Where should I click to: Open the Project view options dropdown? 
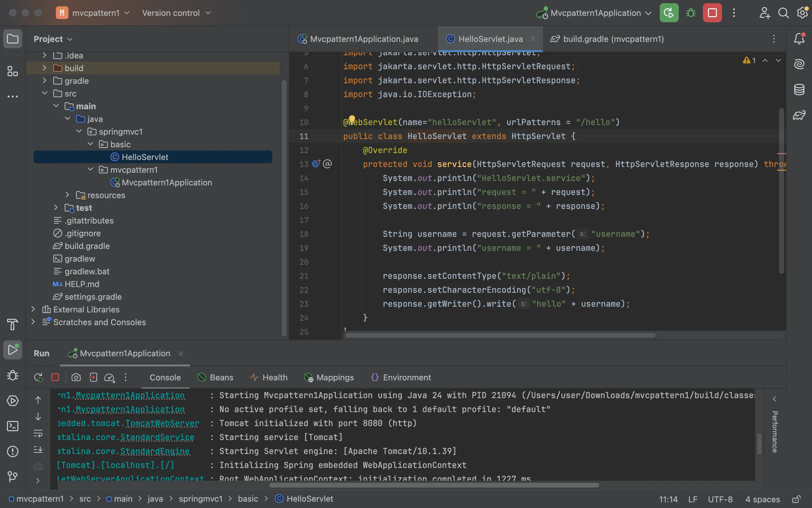(x=53, y=39)
